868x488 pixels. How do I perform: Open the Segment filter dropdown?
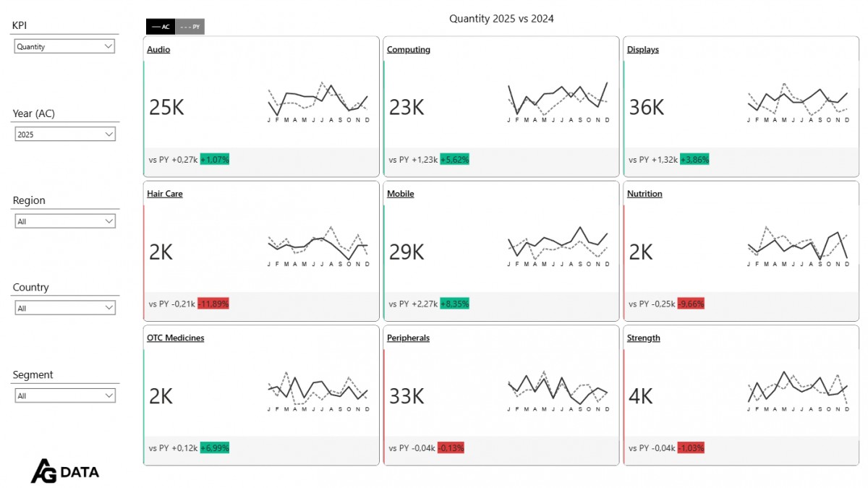click(65, 395)
